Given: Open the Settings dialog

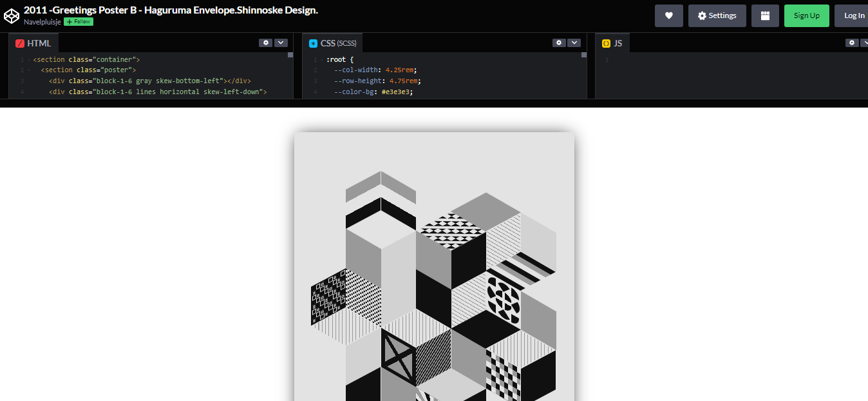Looking at the screenshot, I should [x=717, y=15].
